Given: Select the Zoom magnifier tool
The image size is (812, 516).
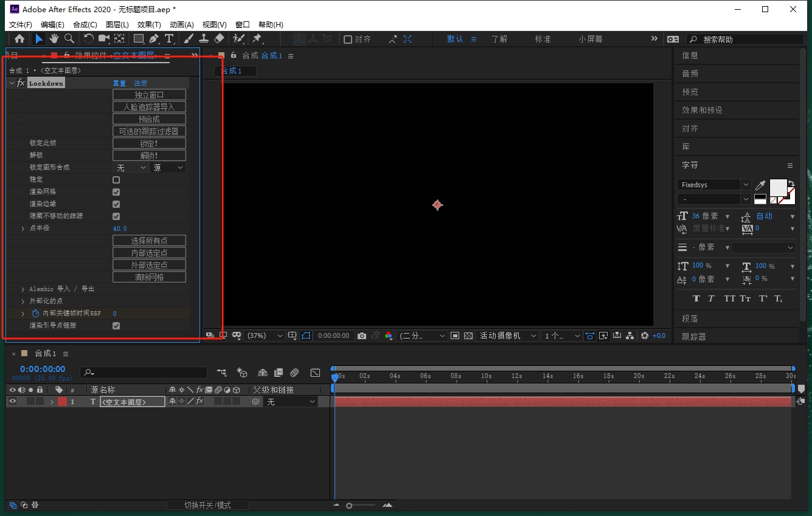Looking at the screenshot, I should (69, 39).
